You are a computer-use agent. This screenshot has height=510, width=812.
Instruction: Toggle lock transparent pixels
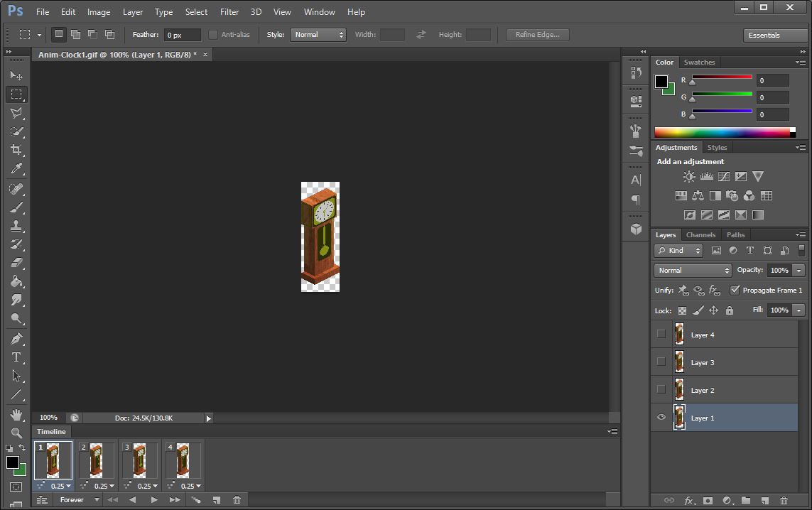point(682,310)
